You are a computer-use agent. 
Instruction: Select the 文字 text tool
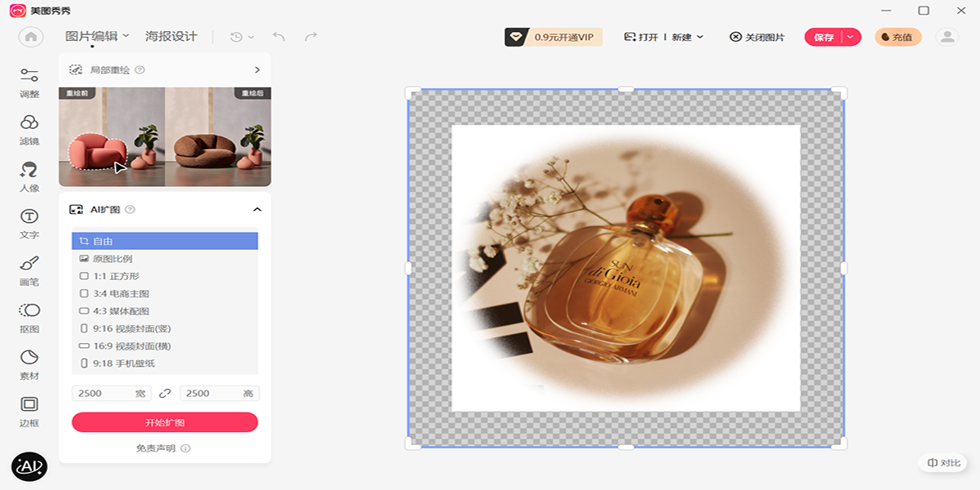pos(29,223)
